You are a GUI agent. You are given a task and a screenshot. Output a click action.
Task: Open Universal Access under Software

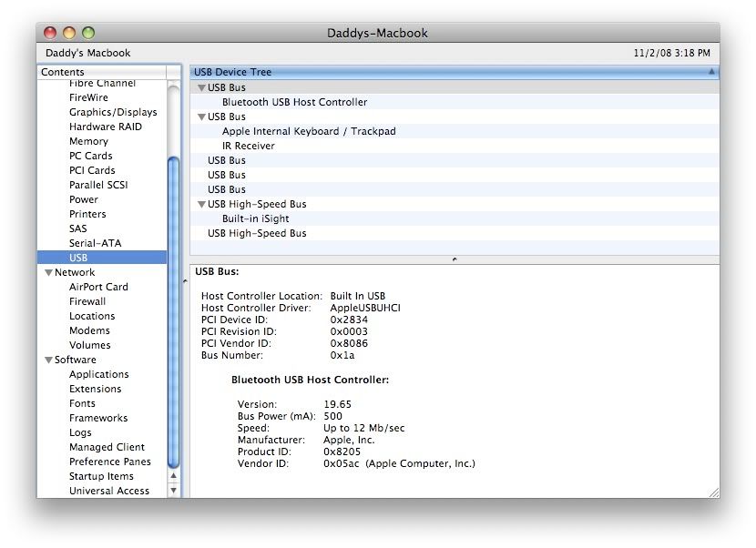click(109, 491)
